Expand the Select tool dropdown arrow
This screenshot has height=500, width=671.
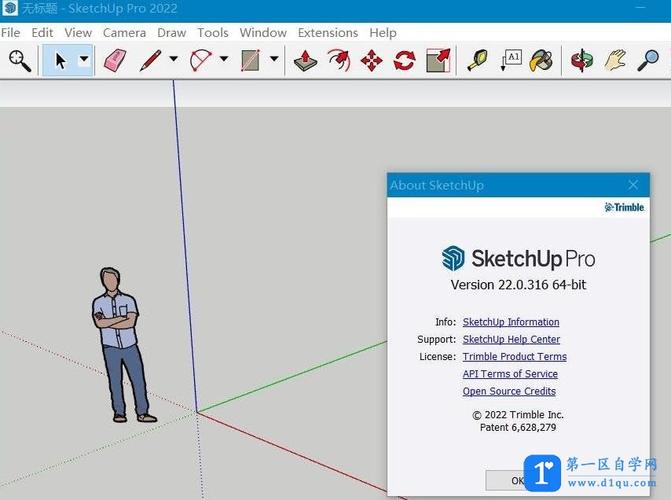click(x=84, y=59)
